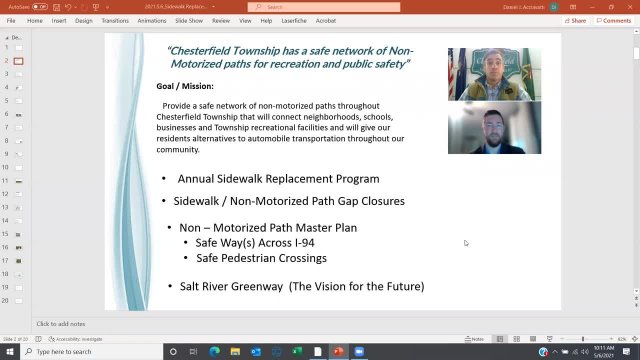640x360 pixels.
Task: Open the Customize Quick Access Toolbar dropdown
Action: [x=107, y=7]
